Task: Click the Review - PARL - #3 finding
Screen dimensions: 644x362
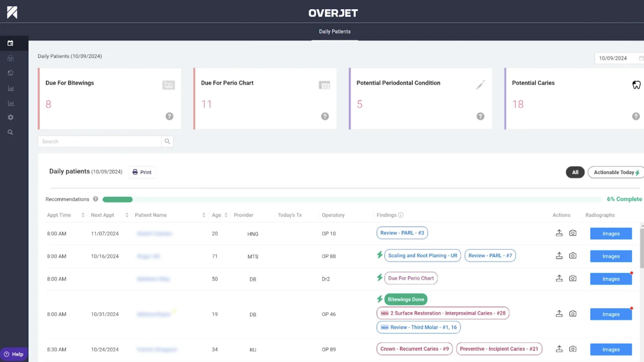Action: click(402, 233)
